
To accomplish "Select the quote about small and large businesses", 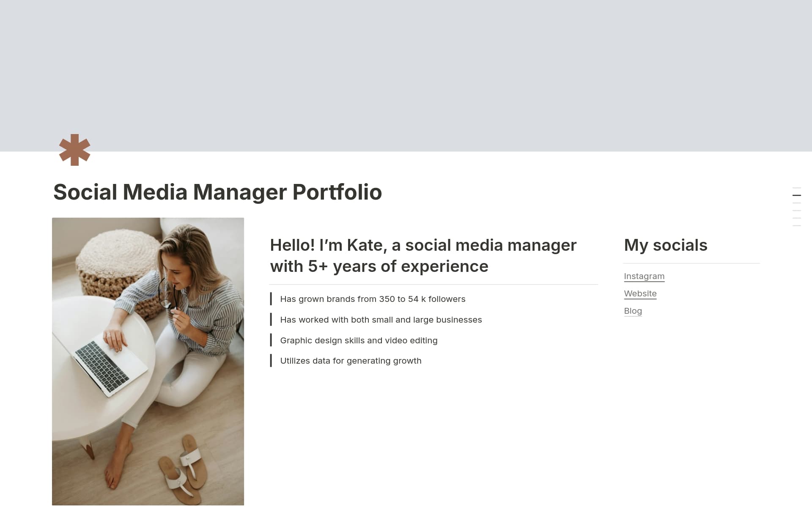I will [x=380, y=320].
